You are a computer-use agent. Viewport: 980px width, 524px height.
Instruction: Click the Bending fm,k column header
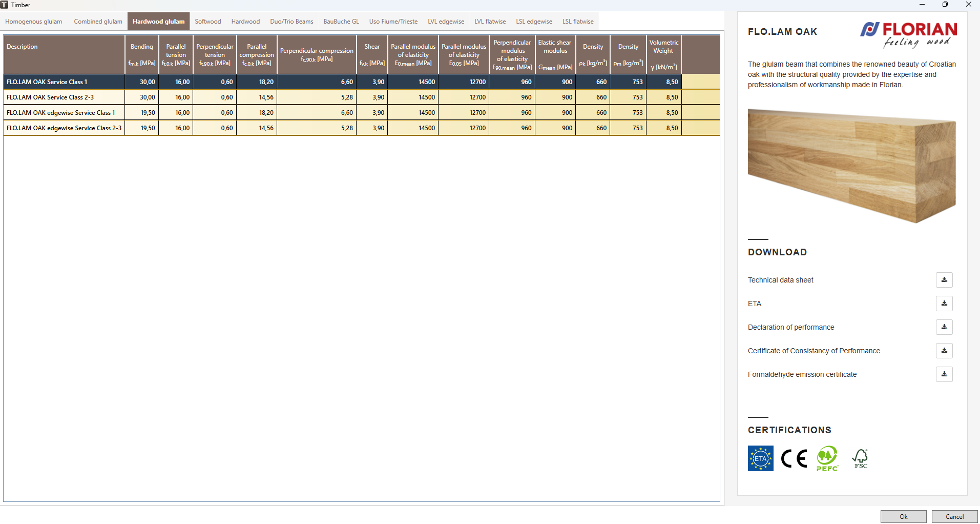pos(142,54)
